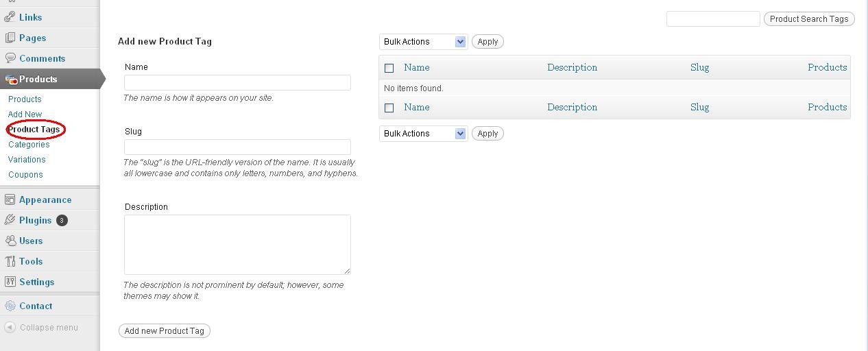Go to Variations submenu item

click(27, 160)
